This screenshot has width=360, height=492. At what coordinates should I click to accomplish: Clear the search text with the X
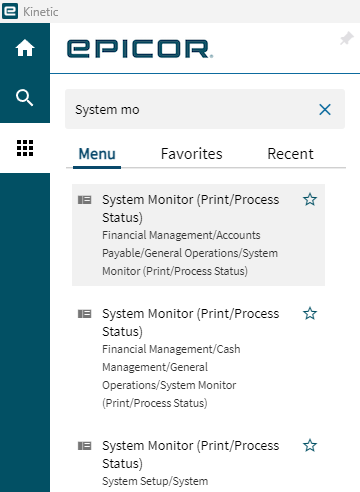[x=325, y=109]
